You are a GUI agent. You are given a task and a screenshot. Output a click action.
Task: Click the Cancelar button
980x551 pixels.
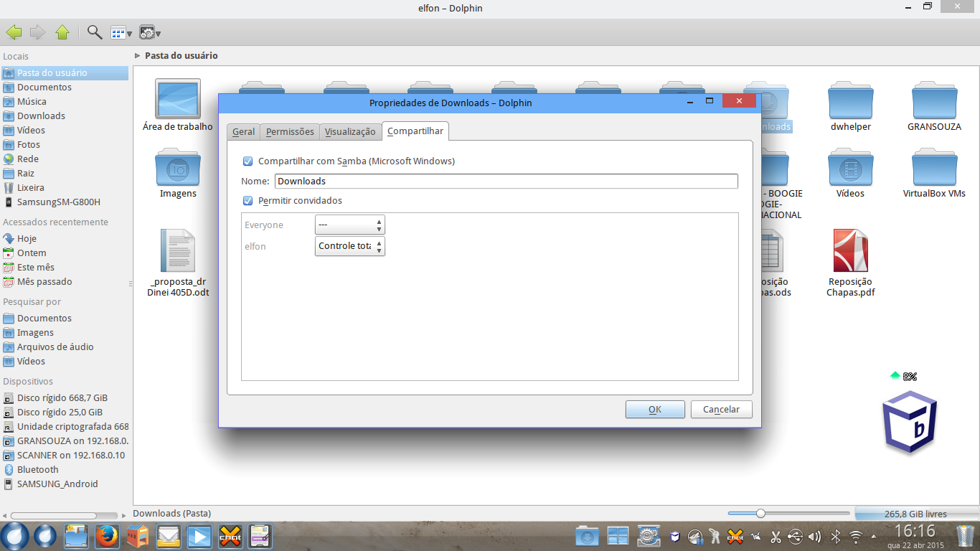(721, 409)
